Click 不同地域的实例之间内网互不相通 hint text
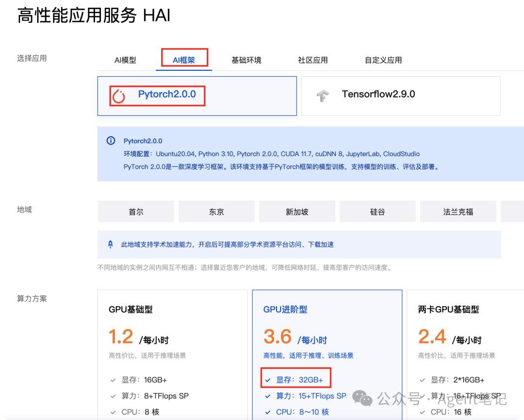Viewport: 524px width, 420px height. 245,268
